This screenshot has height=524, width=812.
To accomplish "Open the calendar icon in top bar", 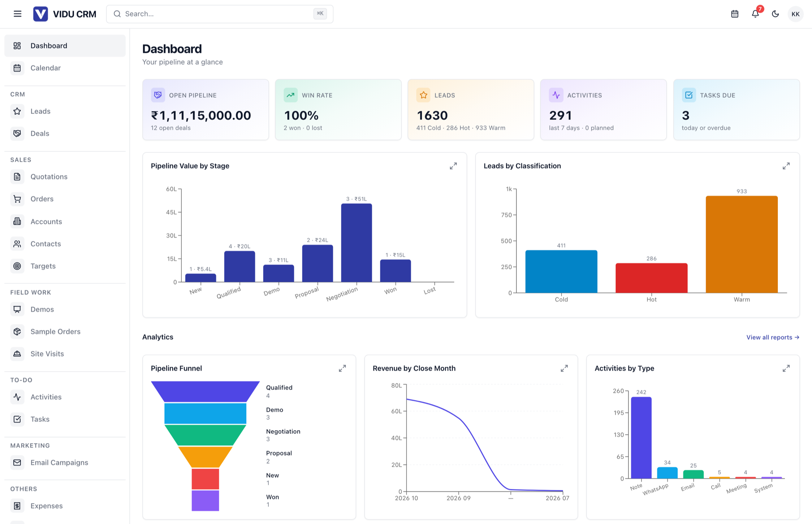I will pos(734,14).
